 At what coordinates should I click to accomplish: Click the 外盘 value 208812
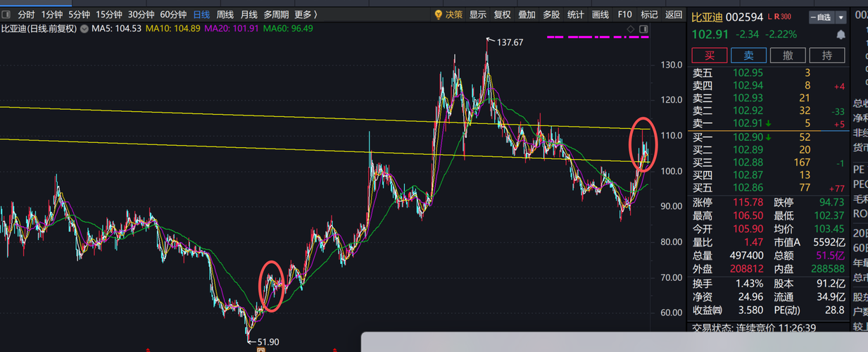[x=747, y=268]
